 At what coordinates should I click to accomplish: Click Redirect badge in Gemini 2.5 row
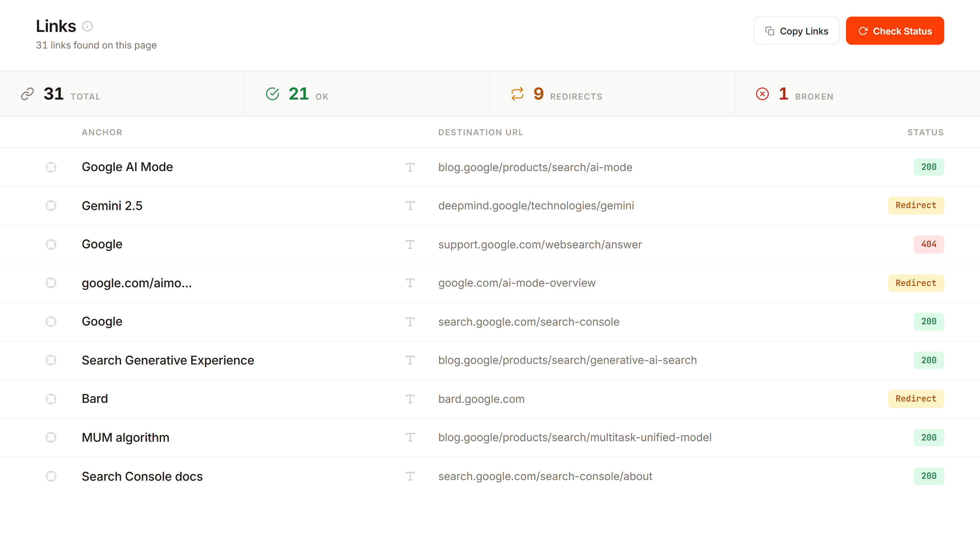click(916, 206)
